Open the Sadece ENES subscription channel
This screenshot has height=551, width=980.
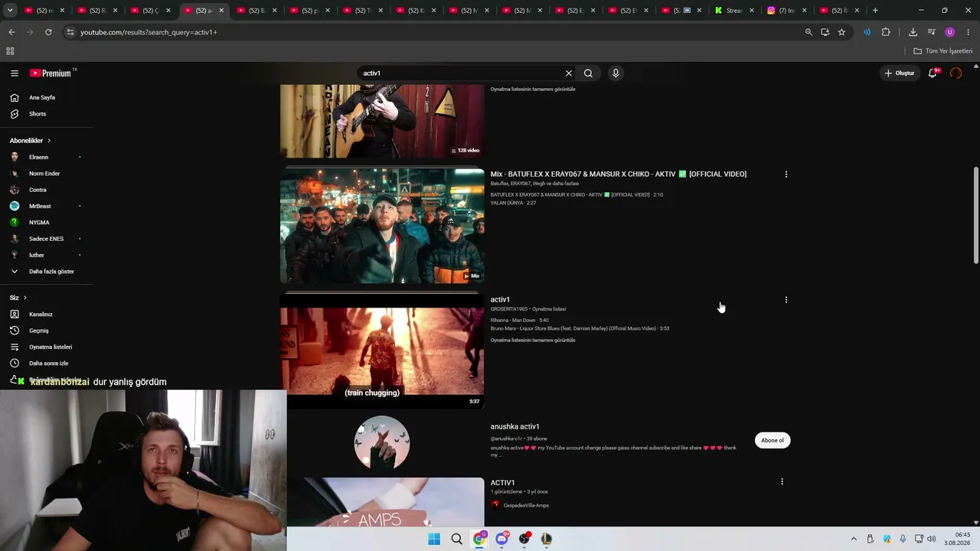tap(46, 239)
